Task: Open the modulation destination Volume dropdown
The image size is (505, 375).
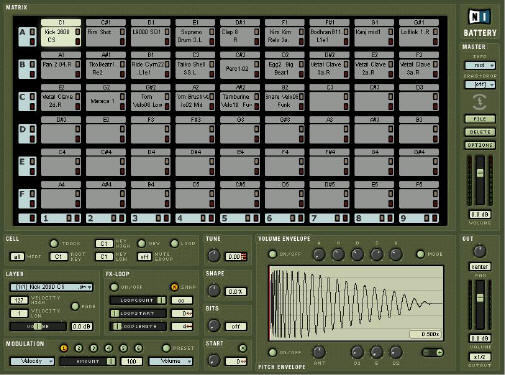Action: tap(171, 361)
